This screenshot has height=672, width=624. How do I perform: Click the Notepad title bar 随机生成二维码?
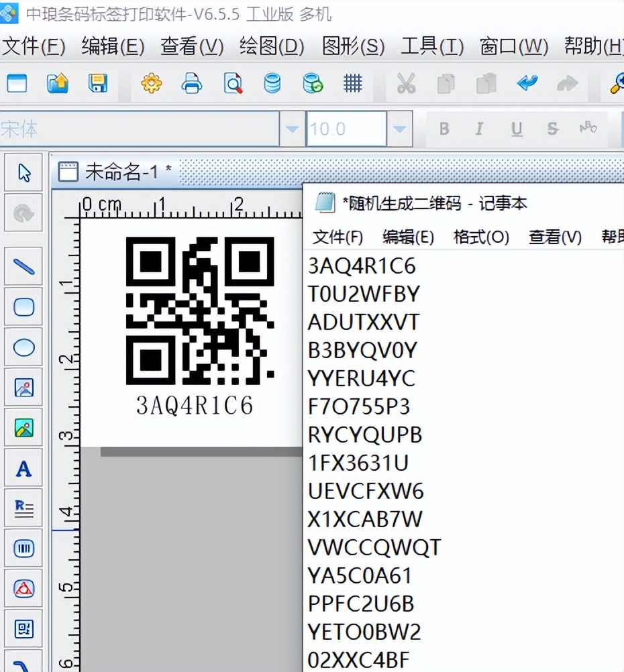pyautogui.click(x=435, y=203)
